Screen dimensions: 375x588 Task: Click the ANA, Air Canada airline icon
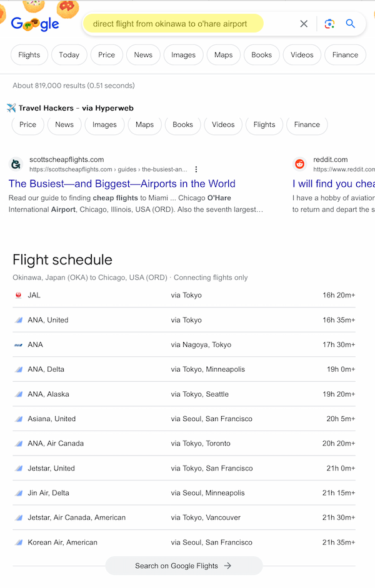coord(18,443)
